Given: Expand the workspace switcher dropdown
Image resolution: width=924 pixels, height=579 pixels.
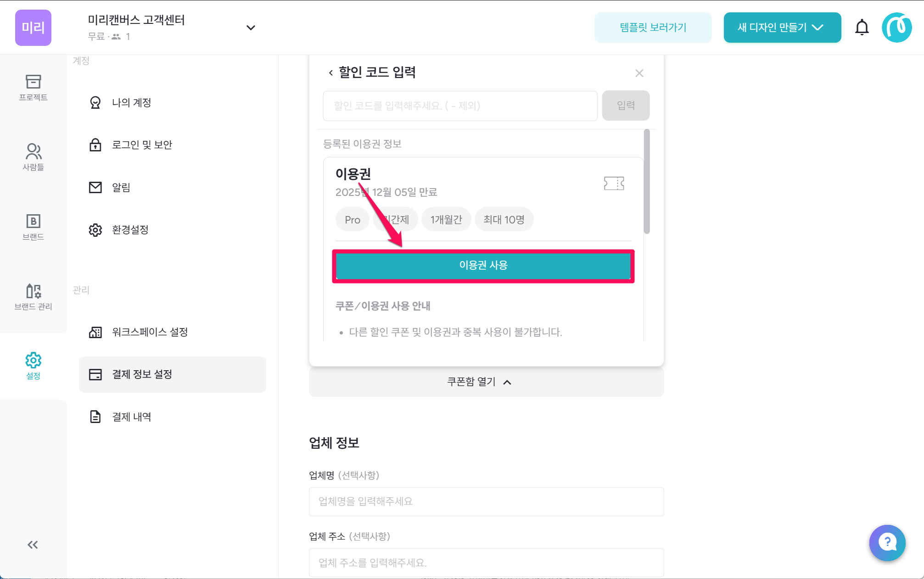Looking at the screenshot, I should point(251,28).
